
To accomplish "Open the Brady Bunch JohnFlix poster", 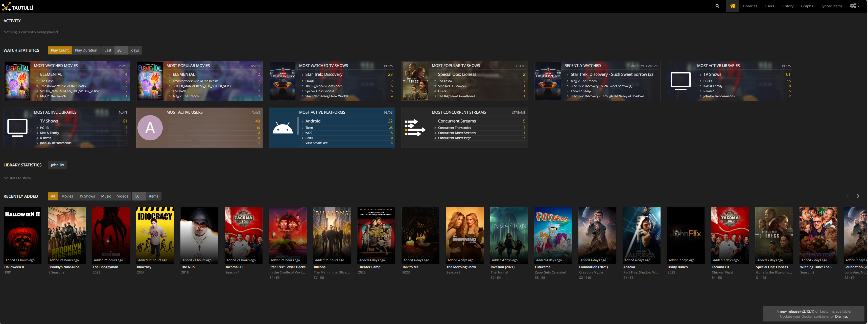I will coord(686,235).
